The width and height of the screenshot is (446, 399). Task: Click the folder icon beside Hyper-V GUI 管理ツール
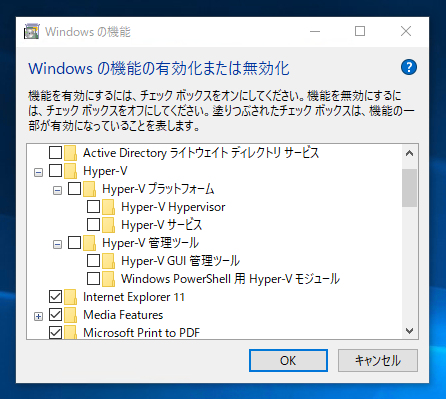pos(109,261)
